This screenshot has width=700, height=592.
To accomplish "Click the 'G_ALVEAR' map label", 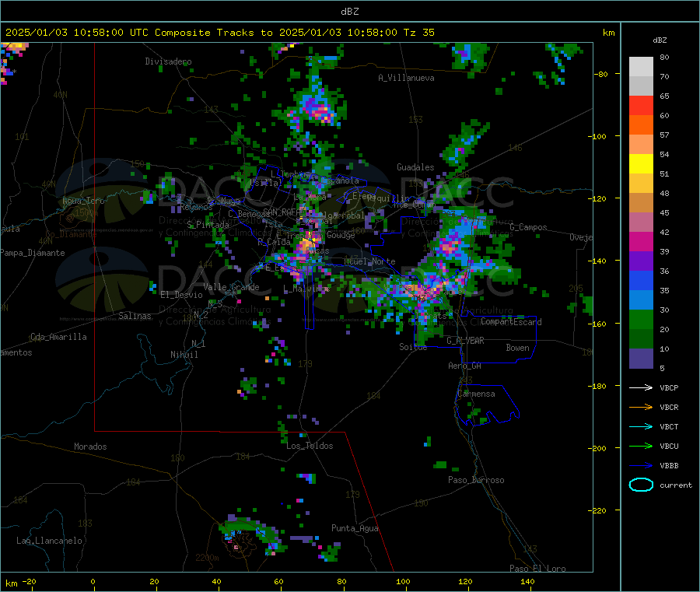I will click(465, 341).
